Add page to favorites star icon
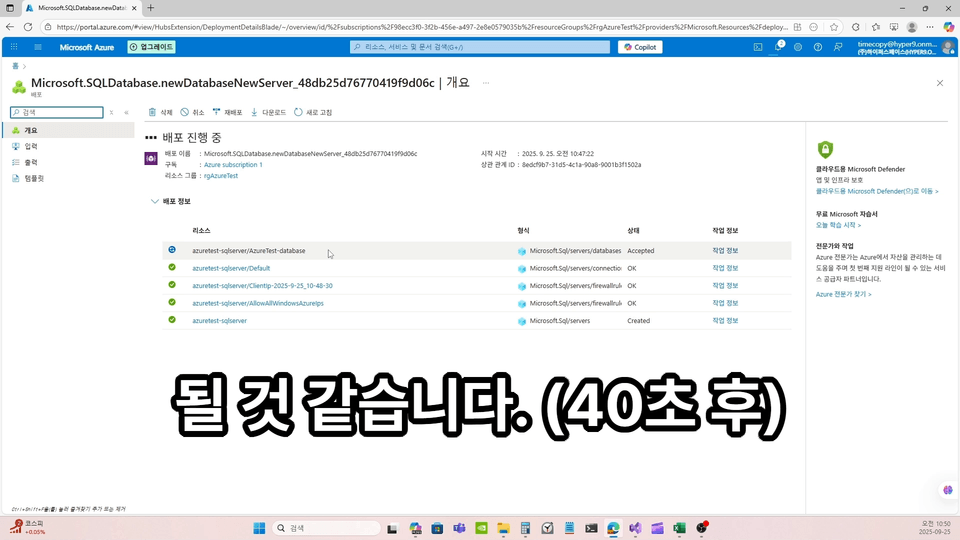Viewport: 960px width, 540px height. tap(834, 27)
